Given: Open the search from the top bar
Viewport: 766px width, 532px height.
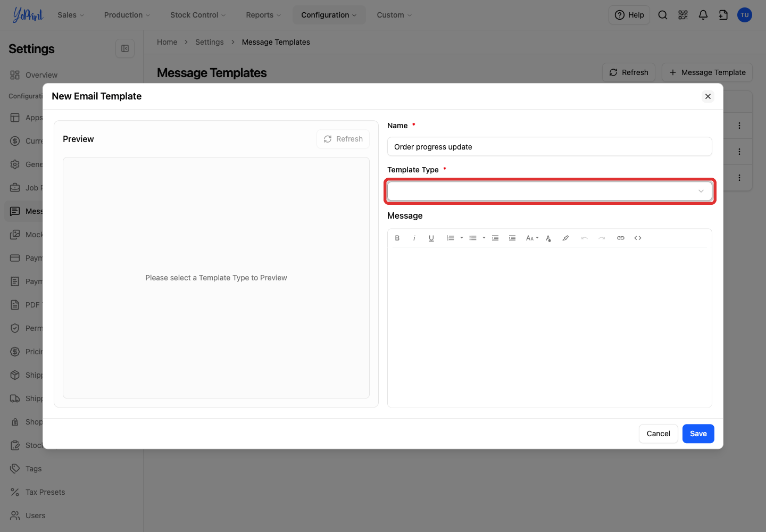Looking at the screenshot, I should click(663, 15).
